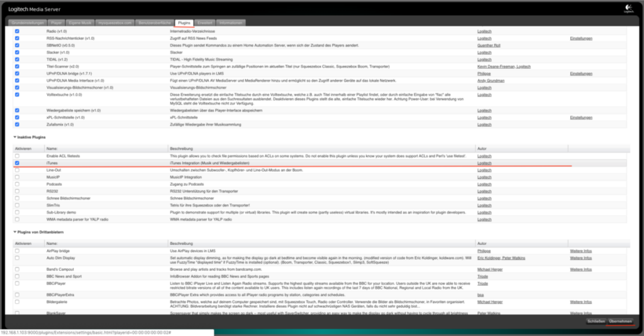This screenshot has height=336, width=644.
Task: Check the Enable ACL filetests box
Action: coord(17,156)
